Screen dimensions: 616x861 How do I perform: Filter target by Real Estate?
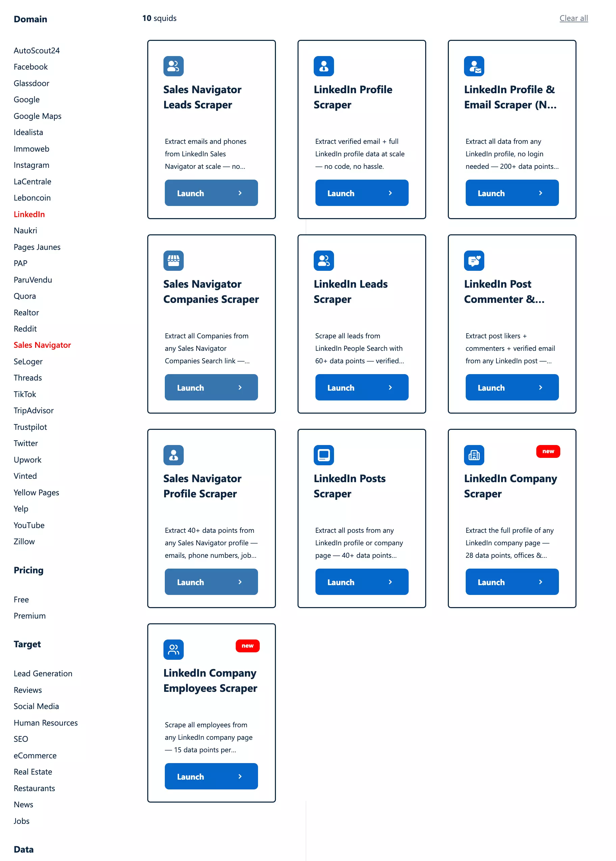click(x=33, y=772)
